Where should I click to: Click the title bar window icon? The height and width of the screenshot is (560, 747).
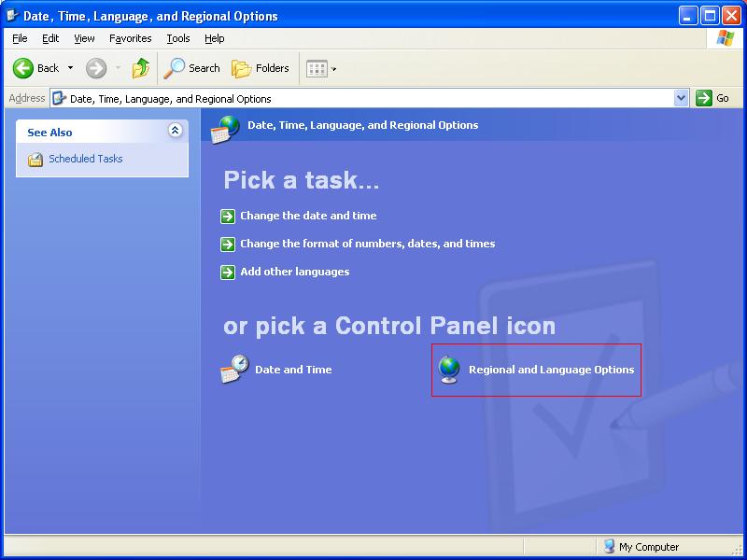click(13, 15)
